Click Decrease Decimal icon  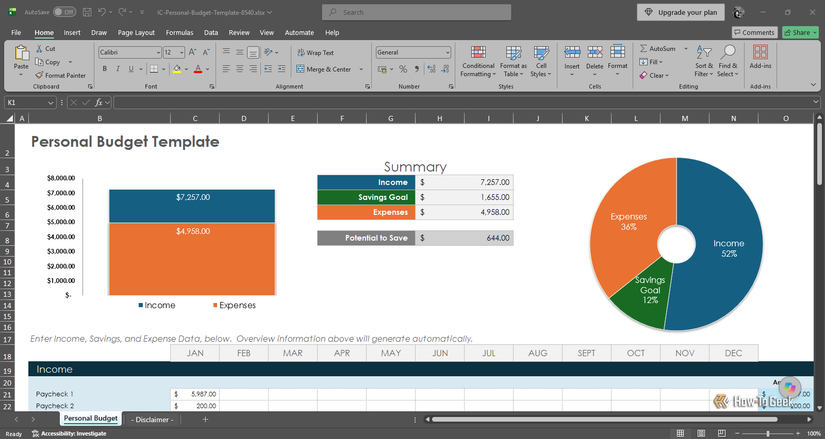point(445,69)
